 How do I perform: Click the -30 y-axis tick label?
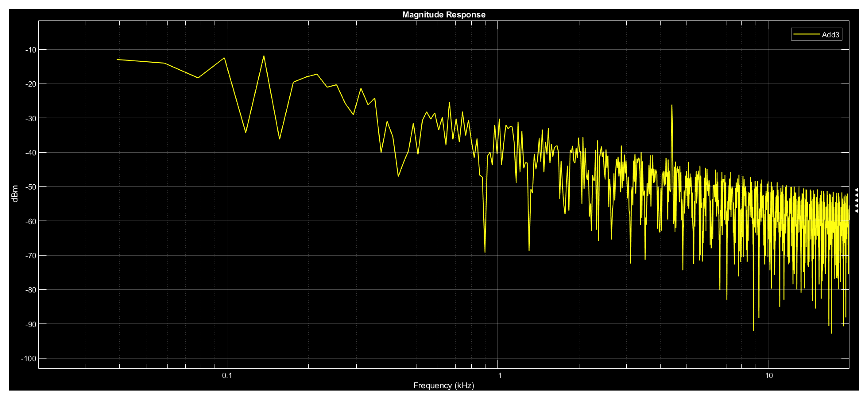(31, 118)
